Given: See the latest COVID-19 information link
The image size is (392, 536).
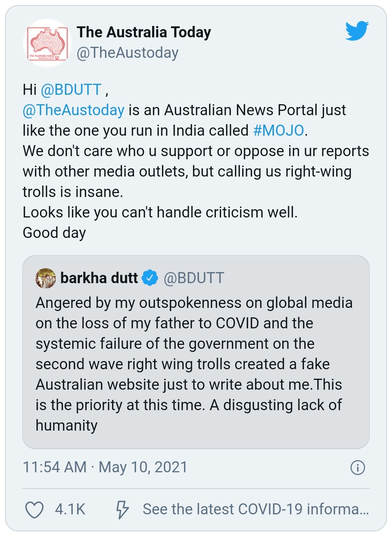Looking at the screenshot, I should coord(256,509).
